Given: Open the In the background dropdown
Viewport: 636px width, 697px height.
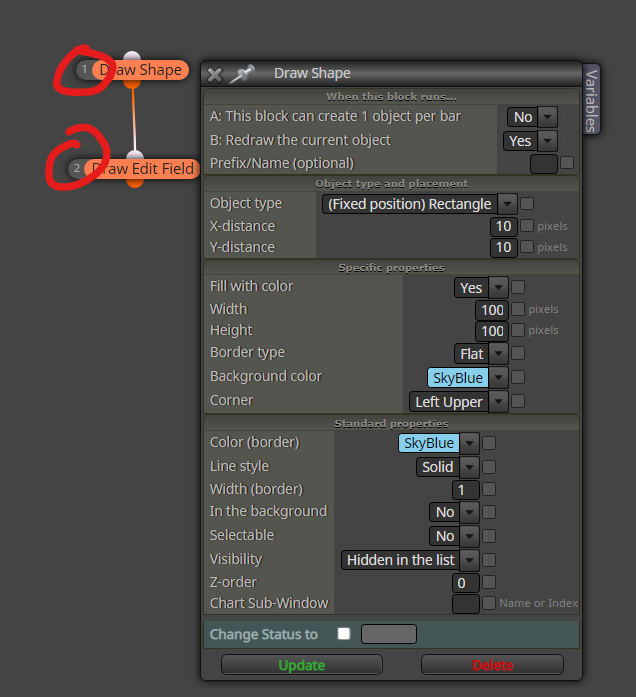Looking at the screenshot, I should coord(454,512).
